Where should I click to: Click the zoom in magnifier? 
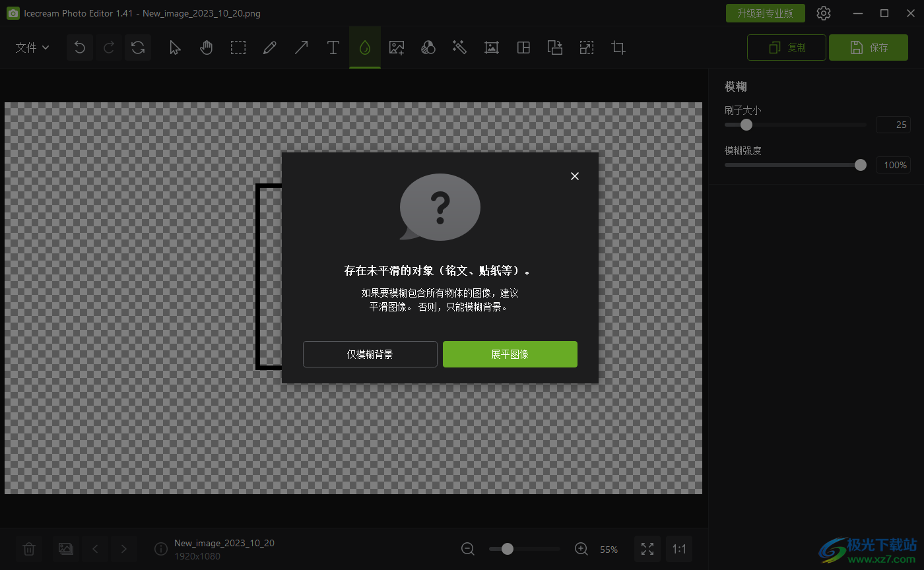tap(581, 549)
